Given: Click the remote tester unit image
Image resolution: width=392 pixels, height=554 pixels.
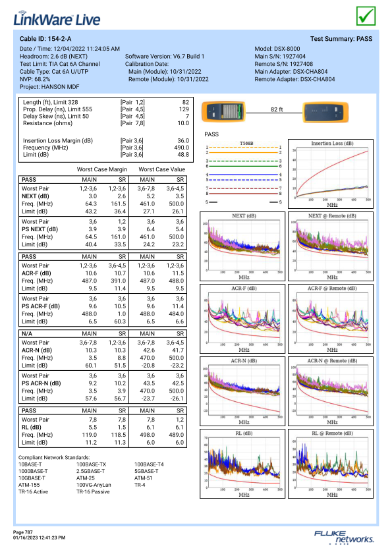Looking at the screenshot, I should (x=325, y=113).
